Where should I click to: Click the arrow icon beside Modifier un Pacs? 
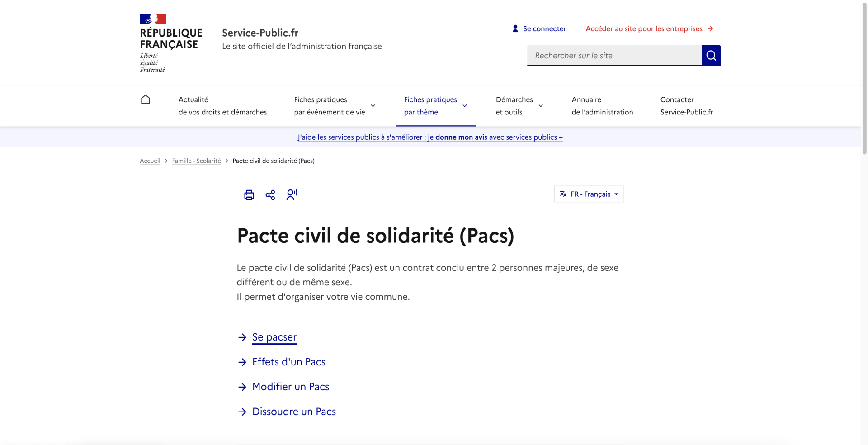pos(242,387)
